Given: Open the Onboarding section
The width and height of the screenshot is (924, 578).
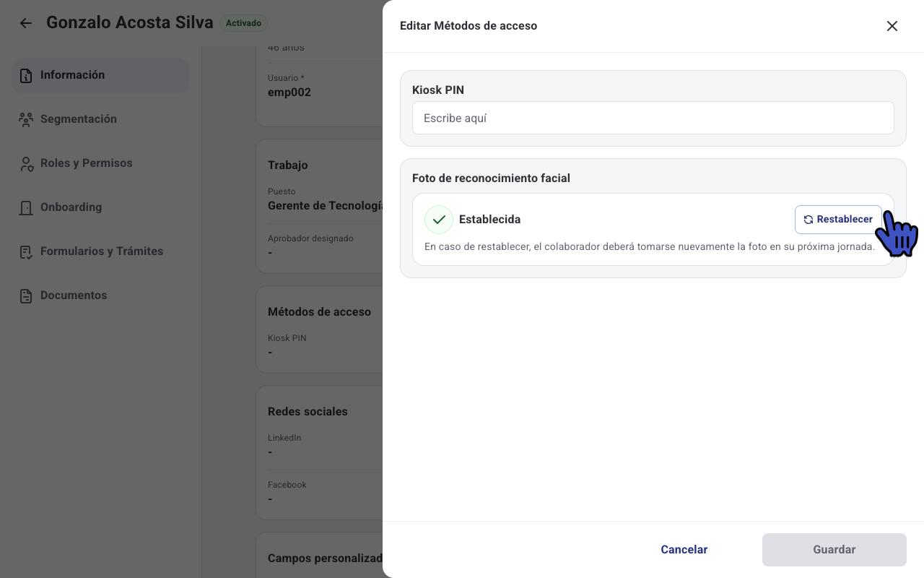Looking at the screenshot, I should [100, 207].
